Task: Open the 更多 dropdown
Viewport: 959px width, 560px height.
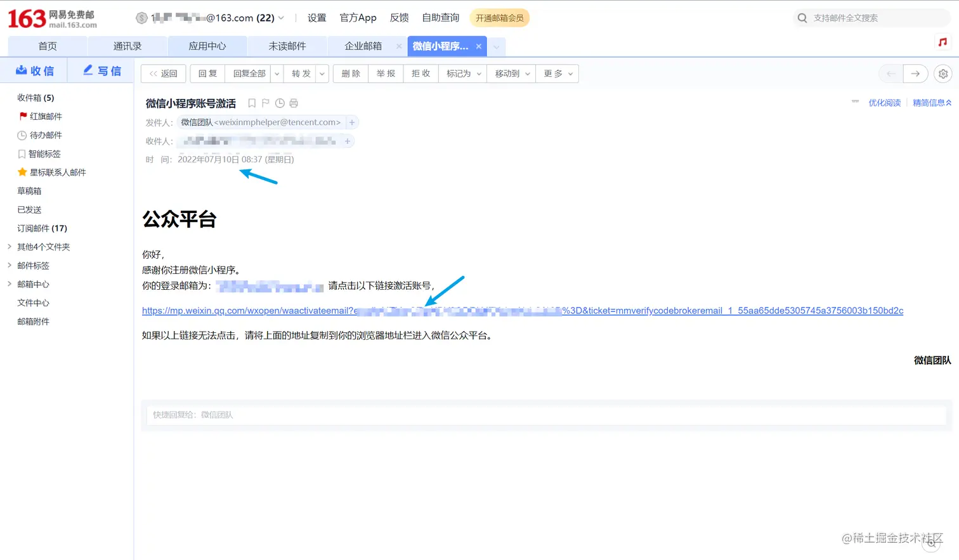Action: pos(558,74)
